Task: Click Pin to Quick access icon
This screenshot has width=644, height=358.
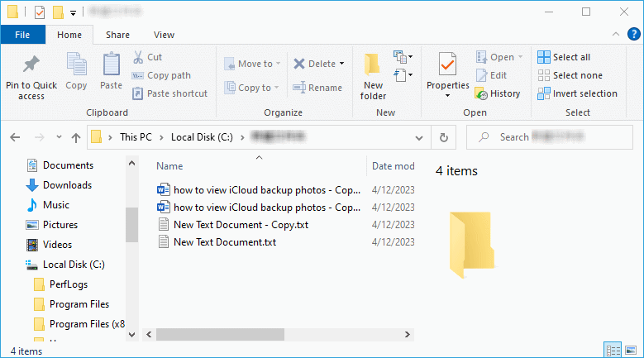Action: click(x=31, y=64)
